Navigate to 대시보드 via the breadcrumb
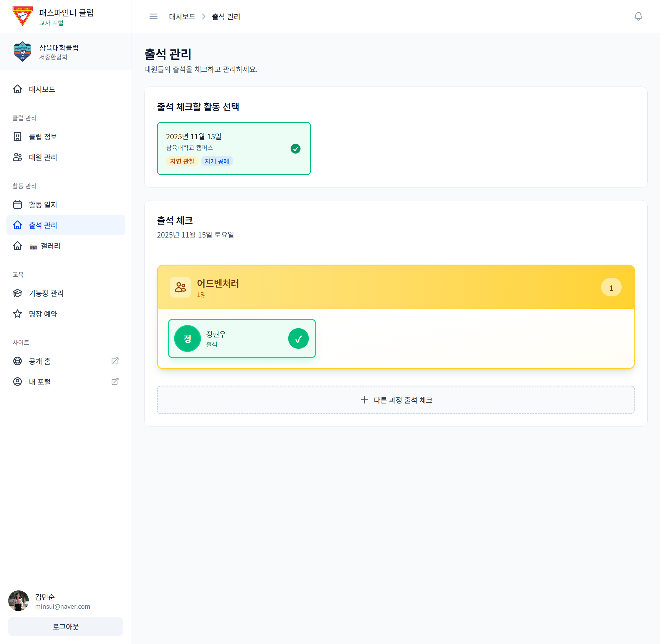Viewport: 660px width, 644px height. (x=182, y=16)
